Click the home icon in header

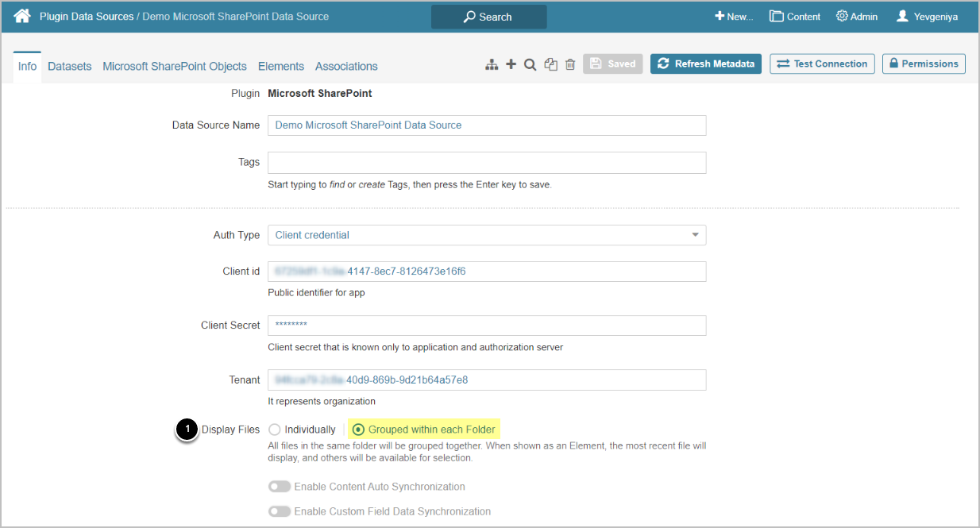click(22, 16)
